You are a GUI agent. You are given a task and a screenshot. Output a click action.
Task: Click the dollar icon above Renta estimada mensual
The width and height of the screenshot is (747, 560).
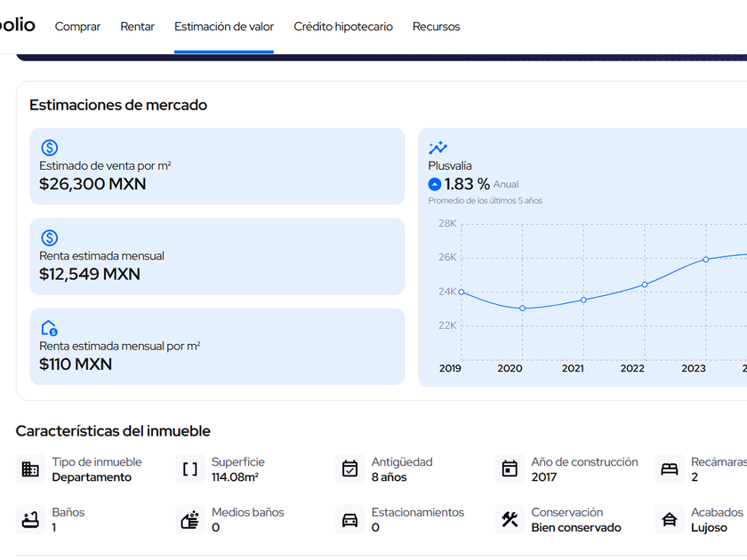50,237
